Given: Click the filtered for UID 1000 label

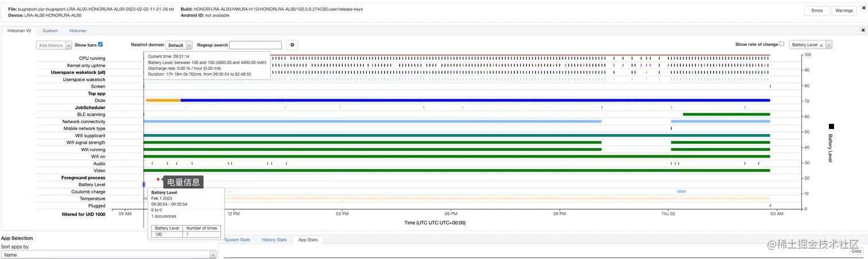Looking at the screenshot, I should pos(83,214).
